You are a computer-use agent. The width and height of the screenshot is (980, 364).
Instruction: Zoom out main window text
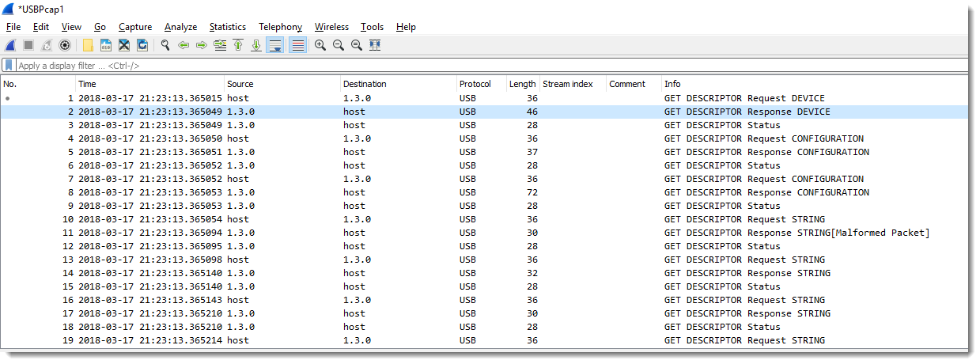[339, 45]
